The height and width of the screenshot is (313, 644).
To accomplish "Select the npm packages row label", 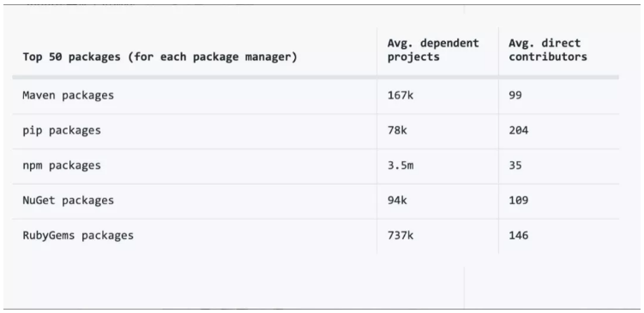I will [62, 166].
